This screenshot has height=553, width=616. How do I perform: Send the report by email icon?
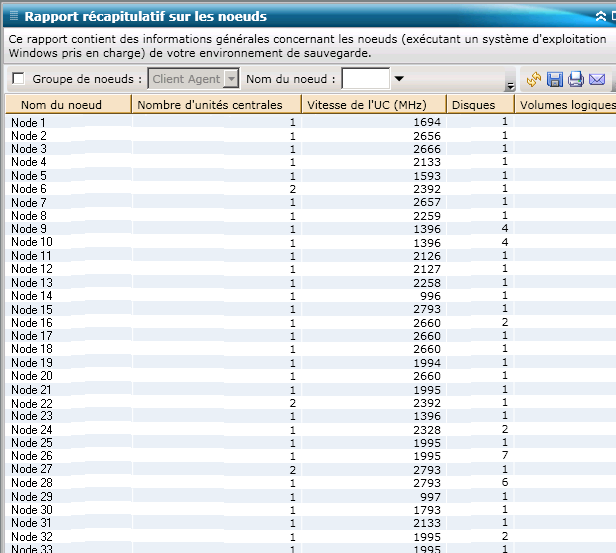[x=597, y=79]
